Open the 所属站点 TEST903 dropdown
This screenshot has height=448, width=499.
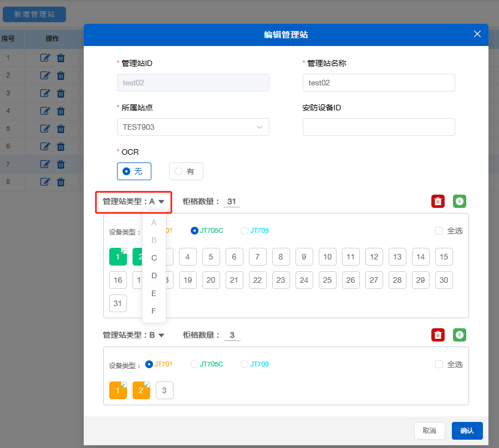[193, 127]
